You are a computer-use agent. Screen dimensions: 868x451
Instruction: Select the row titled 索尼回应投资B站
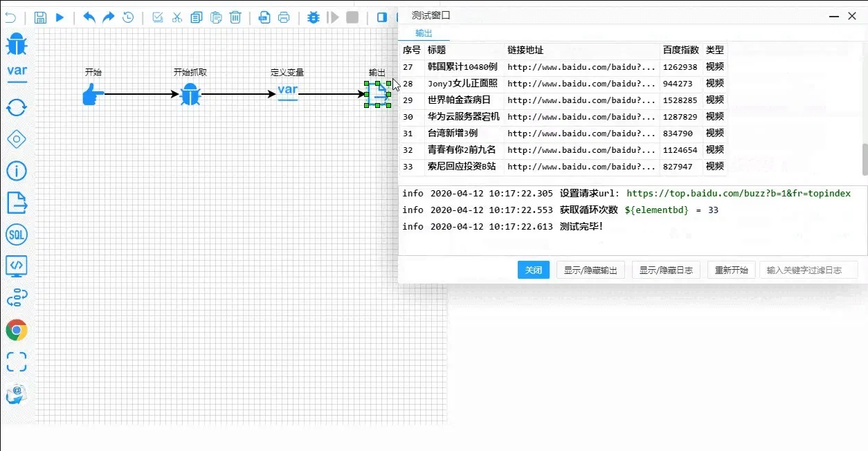(563, 167)
